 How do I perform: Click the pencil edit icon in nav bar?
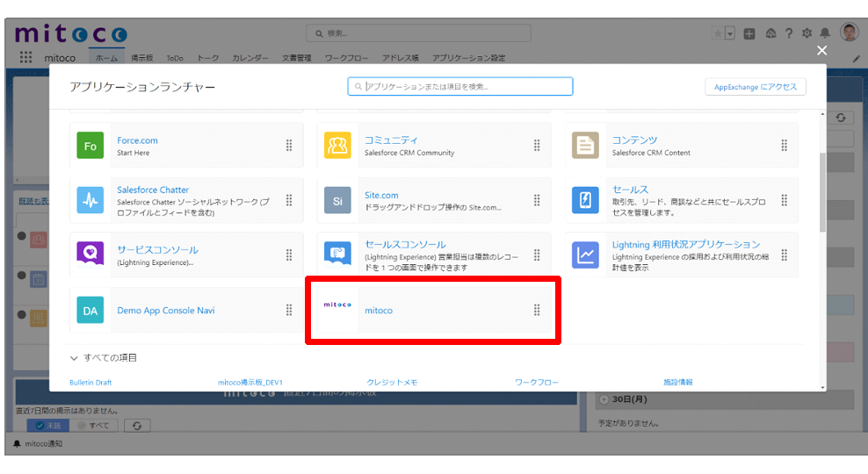point(857,59)
